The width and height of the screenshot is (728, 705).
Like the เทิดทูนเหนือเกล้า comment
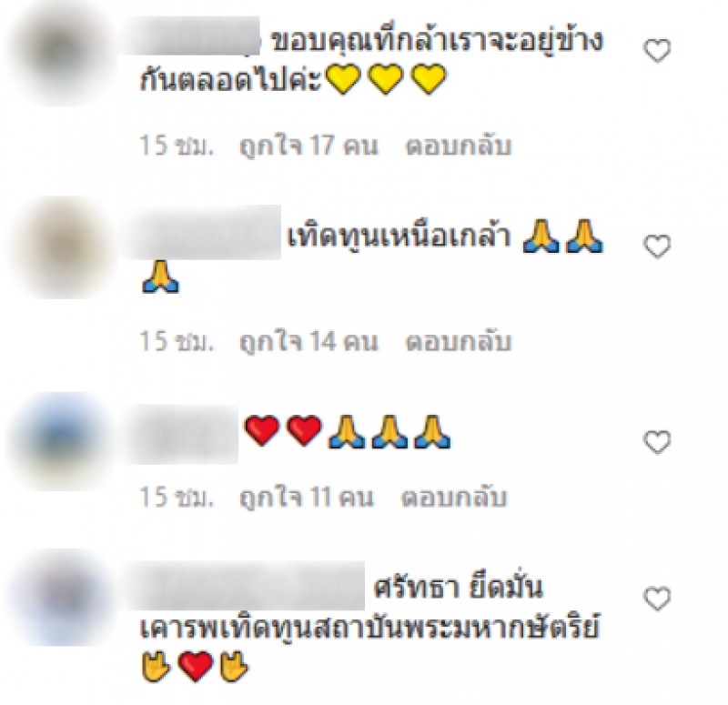pyautogui.click(x=657, y=247)
